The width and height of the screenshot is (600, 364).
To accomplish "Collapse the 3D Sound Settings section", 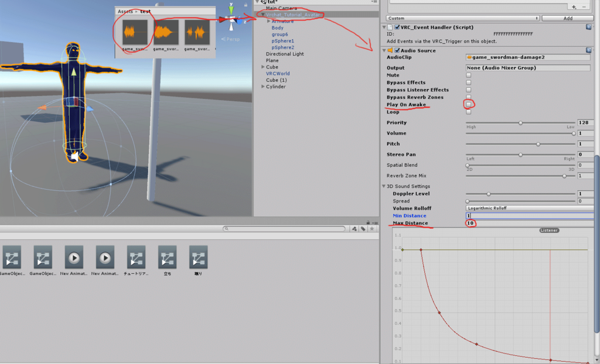I will point(383,186).
